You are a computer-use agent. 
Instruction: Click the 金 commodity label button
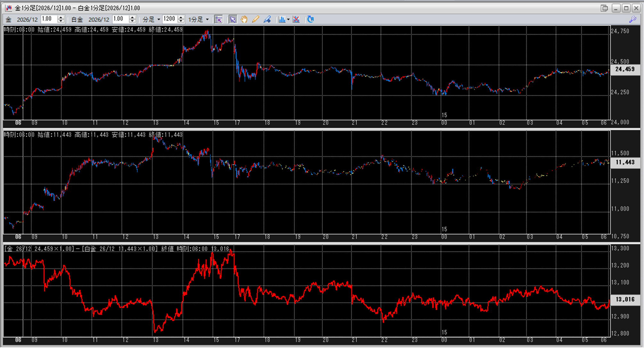[x=9, y=20]
